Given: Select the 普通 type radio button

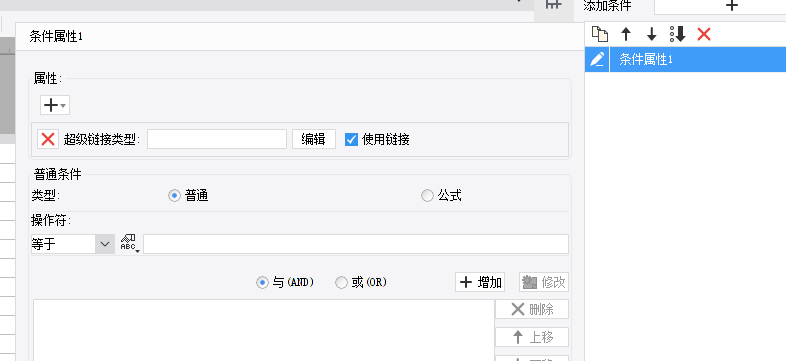Looking at the screenshot, I should pos(174,196).
